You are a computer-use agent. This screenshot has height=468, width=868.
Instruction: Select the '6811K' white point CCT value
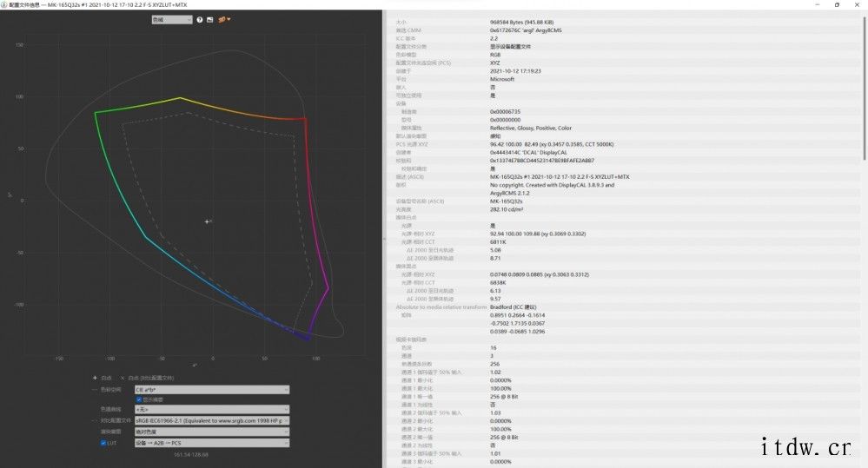498,241
